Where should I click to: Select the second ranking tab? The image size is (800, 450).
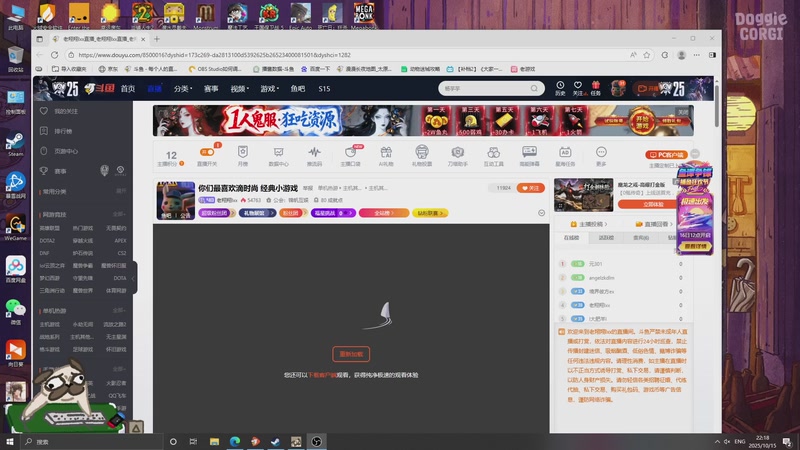coord(606,238)
